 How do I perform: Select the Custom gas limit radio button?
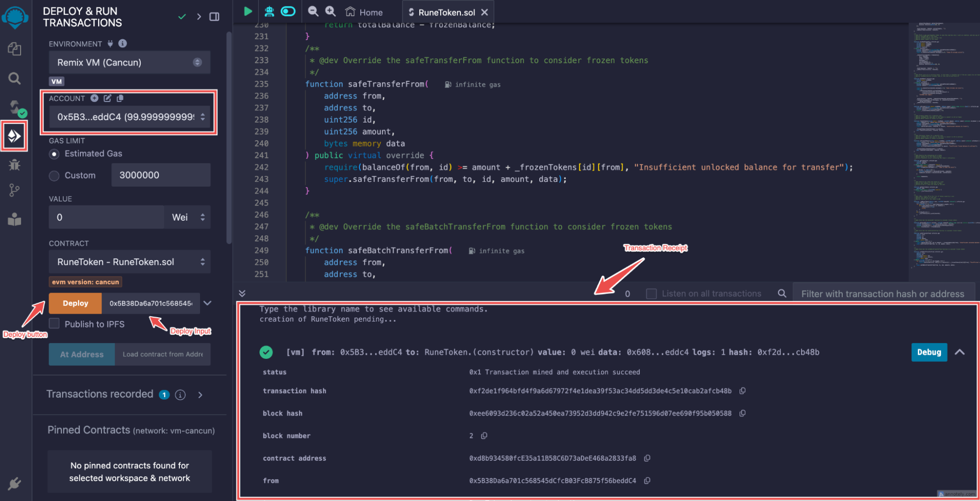pyautogui.click(x=54, y=175)
